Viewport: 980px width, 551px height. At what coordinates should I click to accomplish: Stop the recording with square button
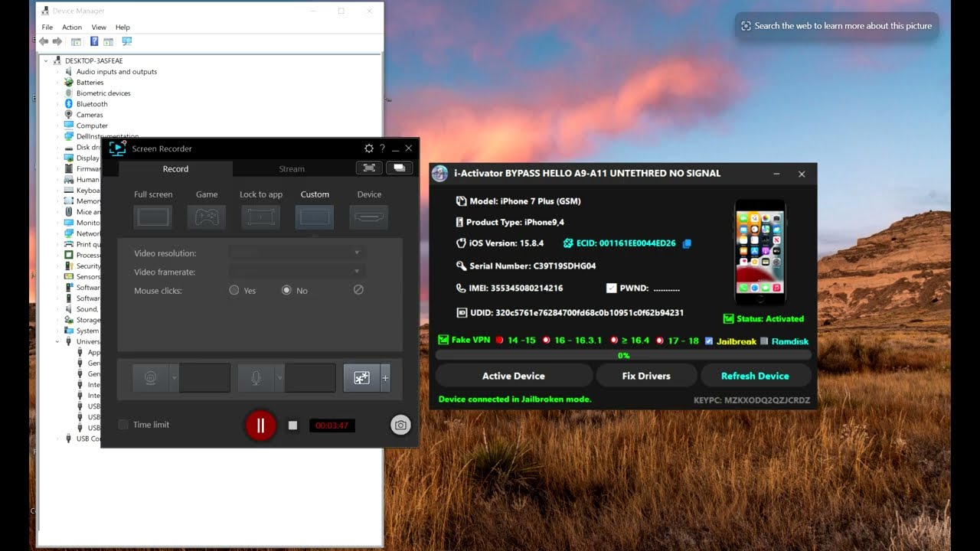pos(292,425)
